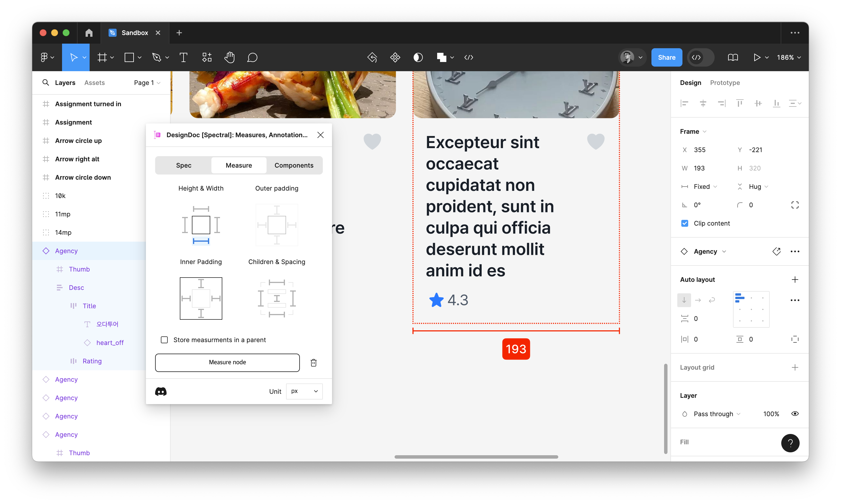Click the toolbar code icon beside boolean tool
841x504 pixels.
468,57
